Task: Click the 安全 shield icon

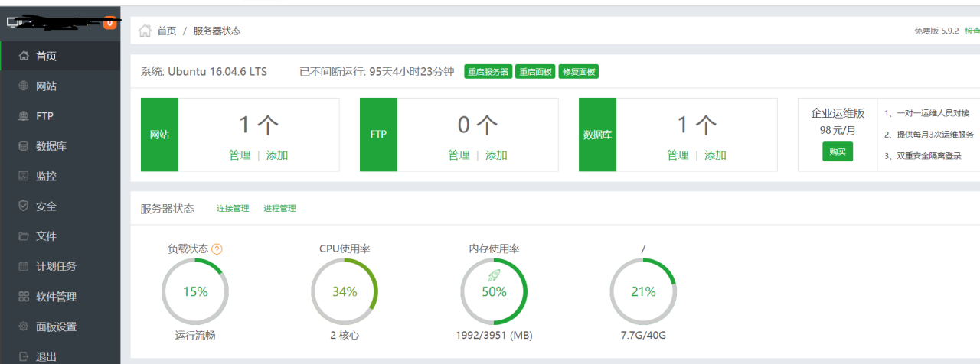Action: tap(23, 206)
